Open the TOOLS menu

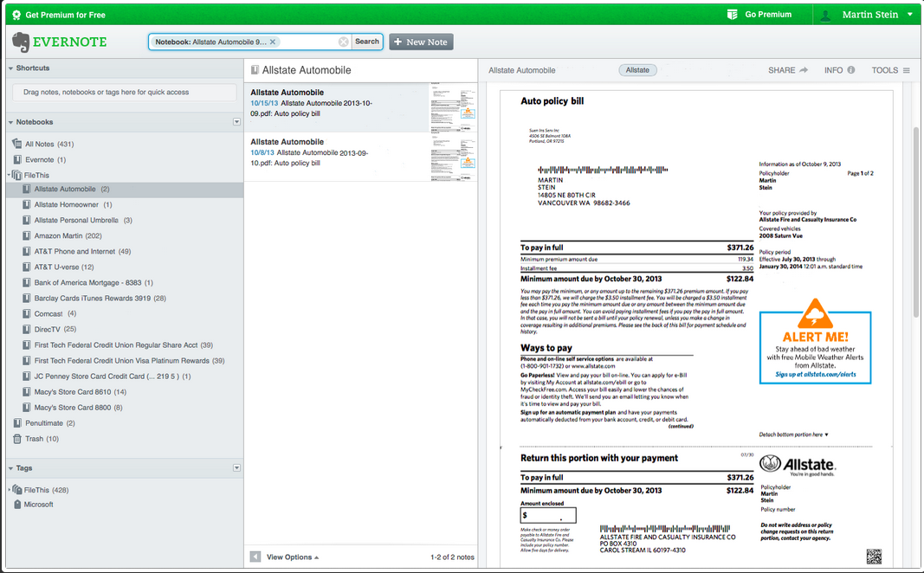point(890,70)
